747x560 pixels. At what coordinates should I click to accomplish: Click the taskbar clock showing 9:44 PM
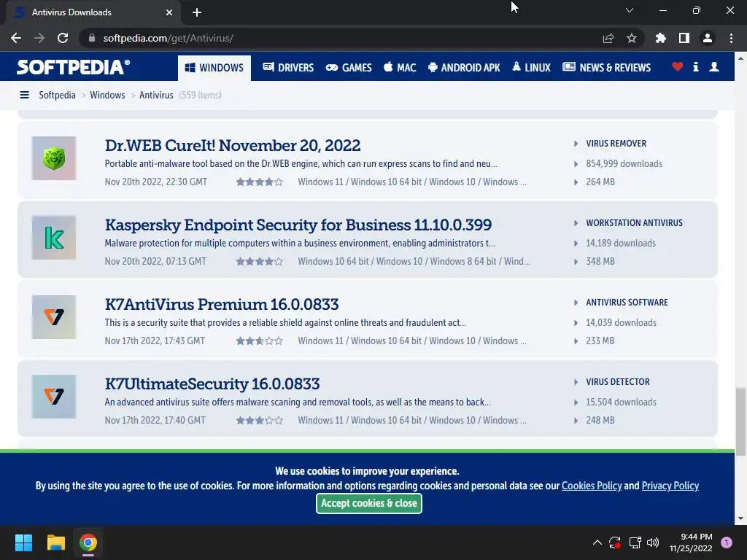(691, 542)
